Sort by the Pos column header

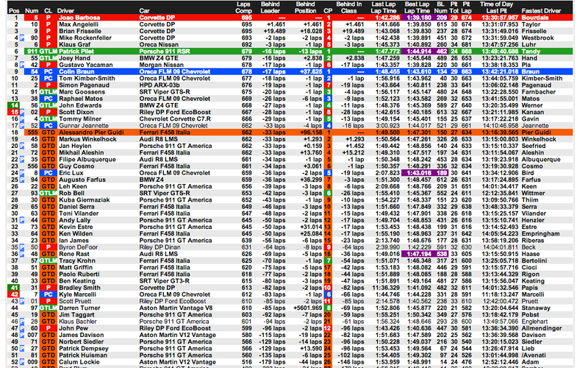click(x=14, y=11)
